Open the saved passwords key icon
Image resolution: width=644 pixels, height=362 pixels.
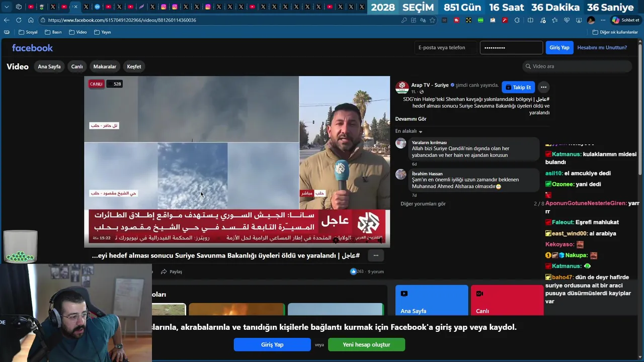click(404, 20)
